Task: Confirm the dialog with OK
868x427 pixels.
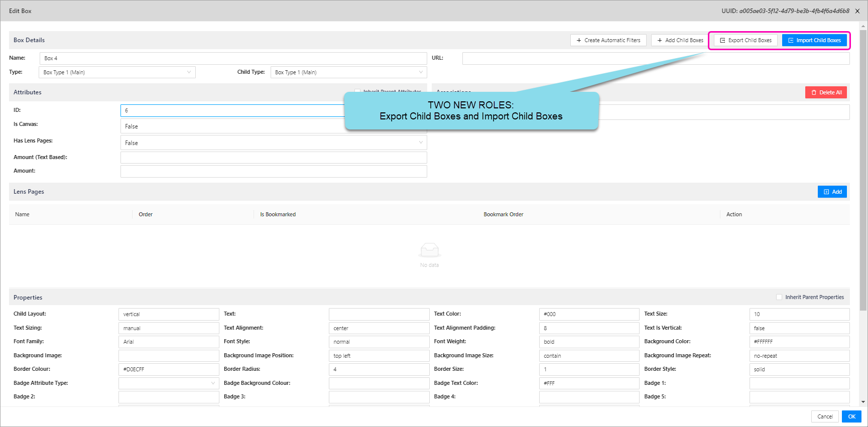Action: (851, 416)
